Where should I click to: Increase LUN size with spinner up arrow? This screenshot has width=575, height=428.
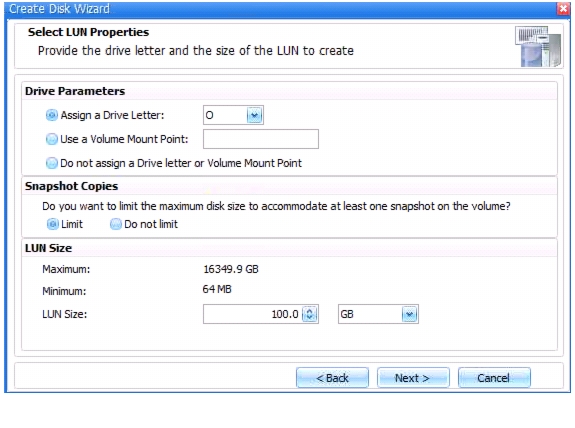click(x=310, y=311)
